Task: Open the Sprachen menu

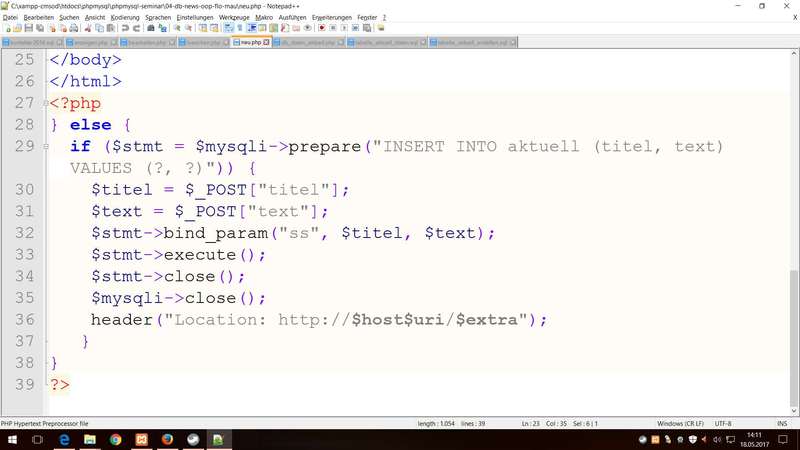Action: [x=158, y=17]
